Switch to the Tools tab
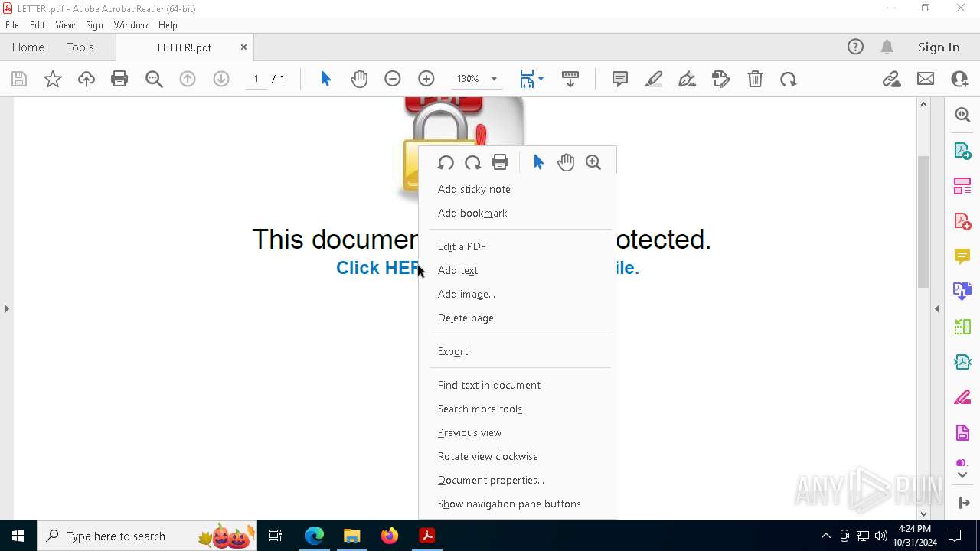The height and width of the screenshot is (551, 980). (80, 47)
